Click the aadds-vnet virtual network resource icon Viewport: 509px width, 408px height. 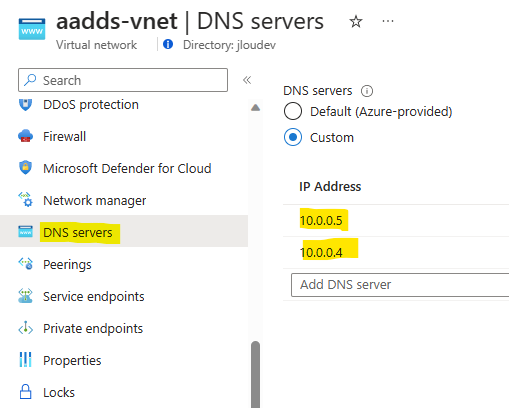pyautogui.click(x=32, y=29)
